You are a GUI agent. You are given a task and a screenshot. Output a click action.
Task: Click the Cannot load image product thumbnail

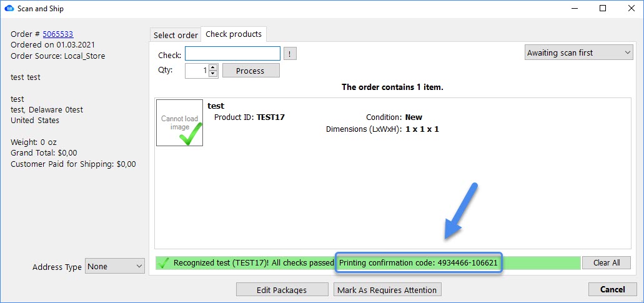click(x=179, y=122)
